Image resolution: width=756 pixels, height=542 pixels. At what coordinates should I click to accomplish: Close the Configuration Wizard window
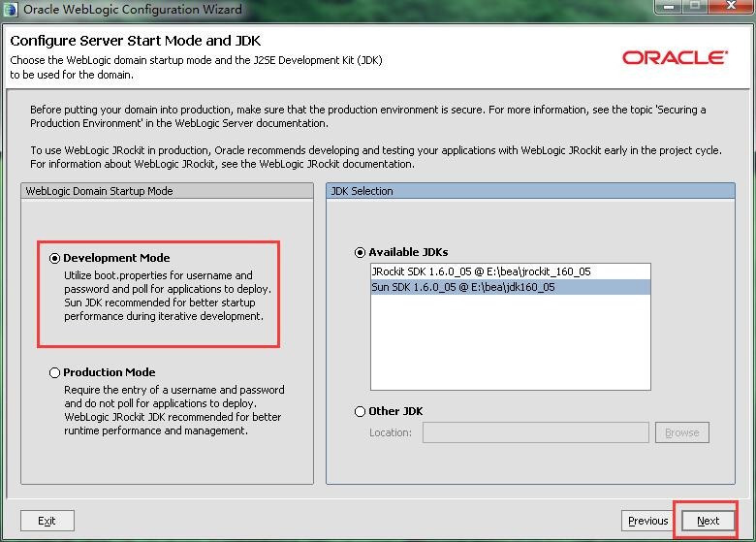tap(731, 7)
